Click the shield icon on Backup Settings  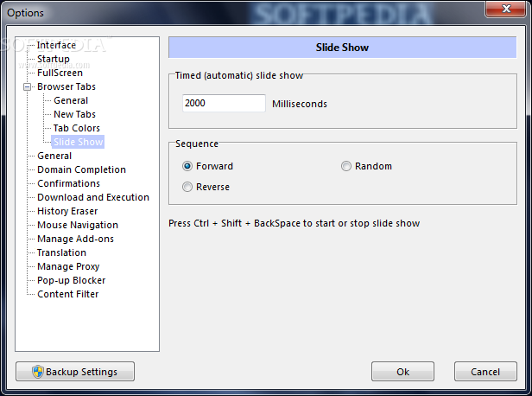click(x=38, y=372)
